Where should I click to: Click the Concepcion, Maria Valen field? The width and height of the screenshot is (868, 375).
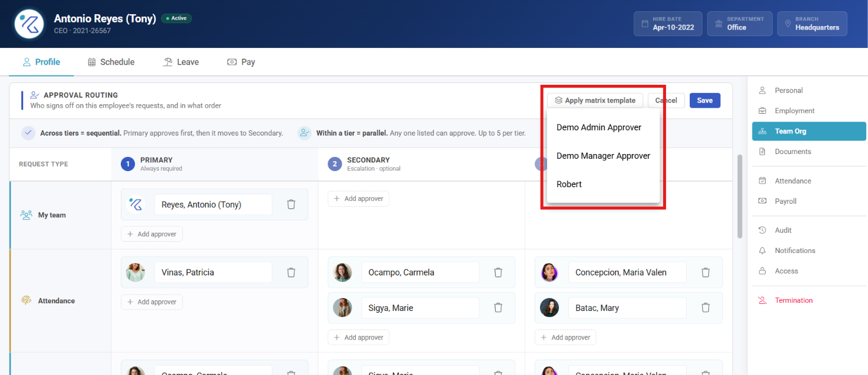click(627, 273)
